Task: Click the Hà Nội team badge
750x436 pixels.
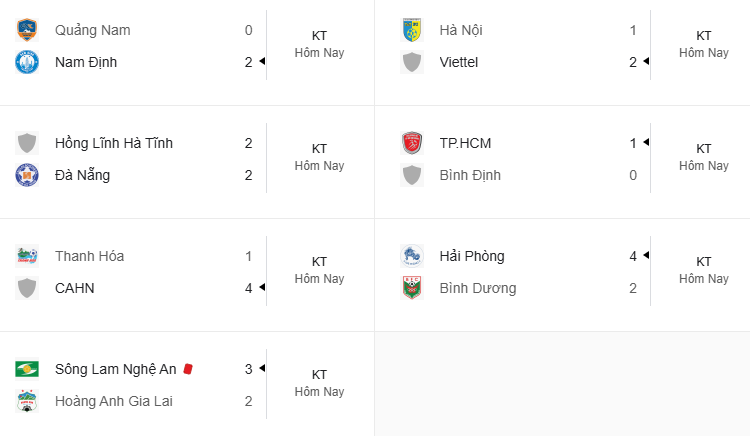Action: [x=411, y=30]
